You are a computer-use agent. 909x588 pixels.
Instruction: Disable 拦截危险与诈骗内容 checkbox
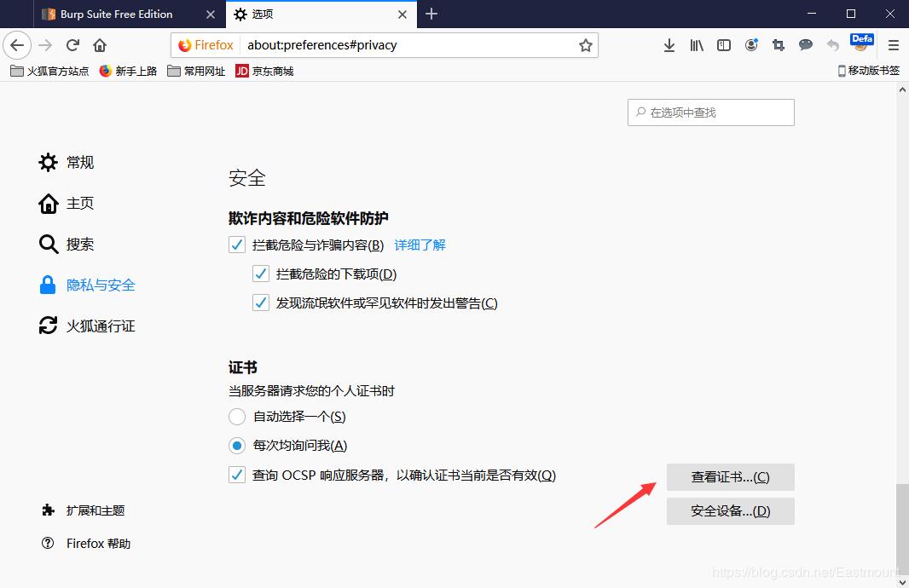pos(236,245)
